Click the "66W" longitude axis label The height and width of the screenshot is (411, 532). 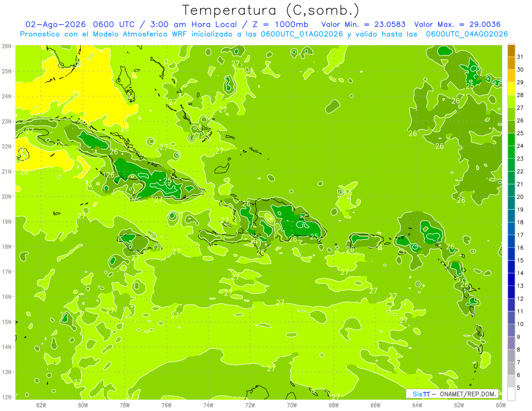[376, 405]
